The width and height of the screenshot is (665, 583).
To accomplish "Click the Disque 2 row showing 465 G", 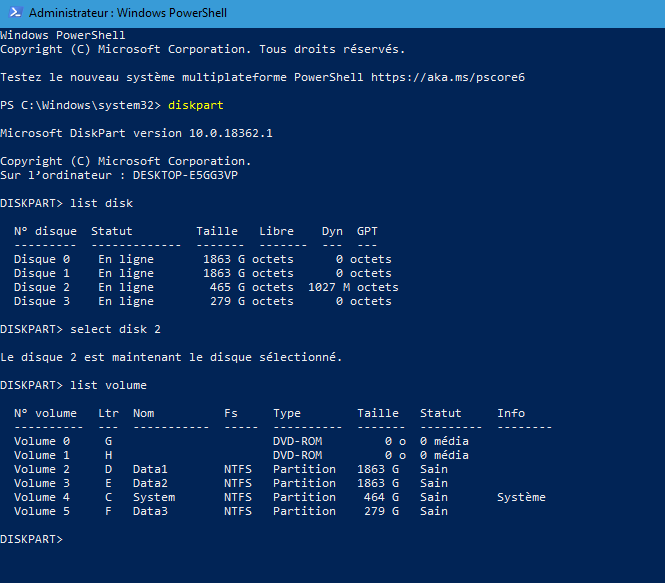I will point(202,287).
